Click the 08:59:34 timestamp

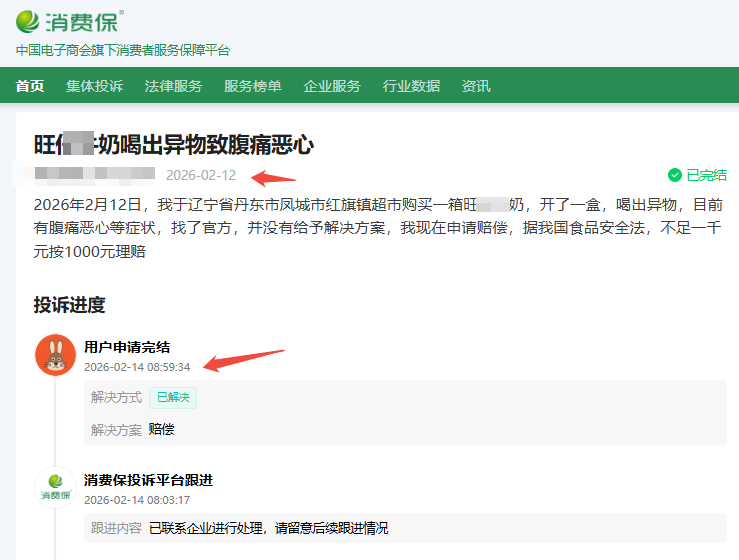click(137, 367)
